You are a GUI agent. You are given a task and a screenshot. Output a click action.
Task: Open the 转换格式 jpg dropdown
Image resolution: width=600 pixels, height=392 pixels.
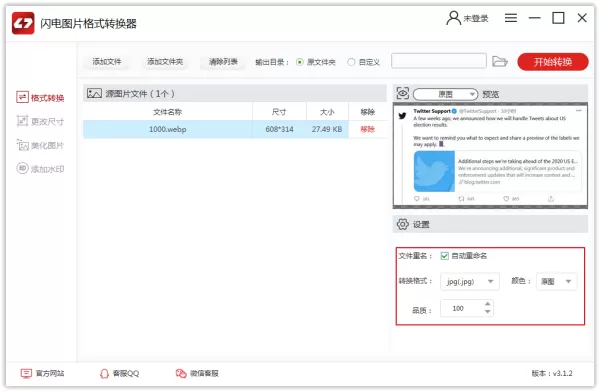470,281
